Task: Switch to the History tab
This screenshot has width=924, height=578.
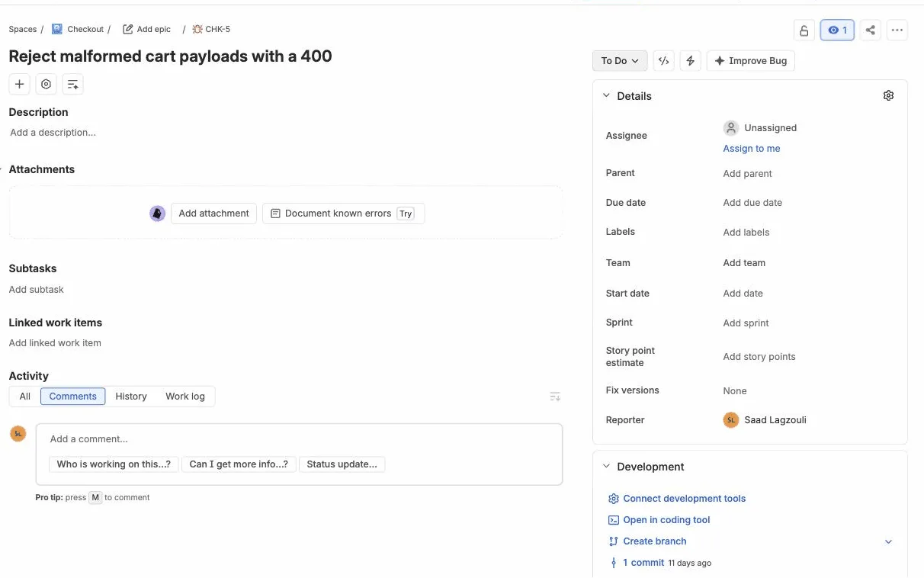Action: pyautogui.click(x=131, y=397)
